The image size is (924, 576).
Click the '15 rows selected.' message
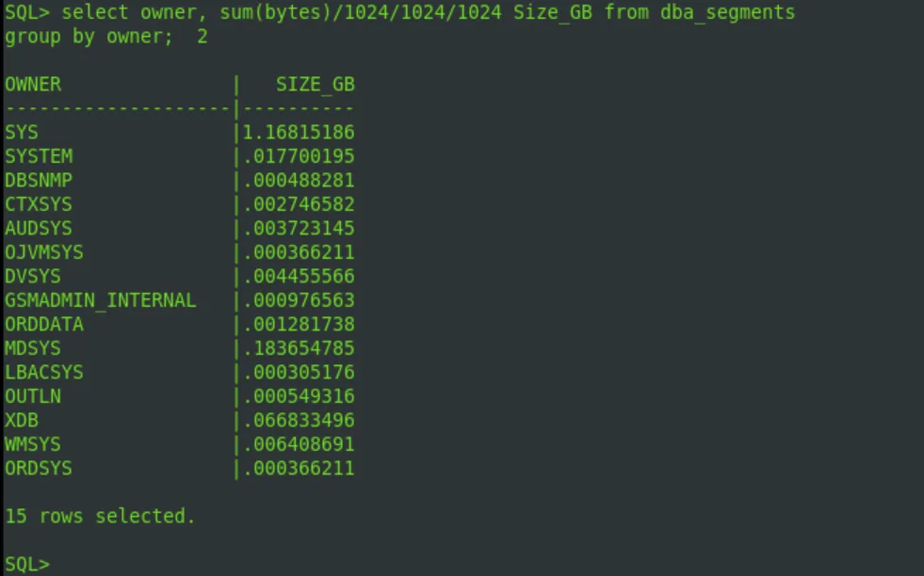tap(100, 516)
